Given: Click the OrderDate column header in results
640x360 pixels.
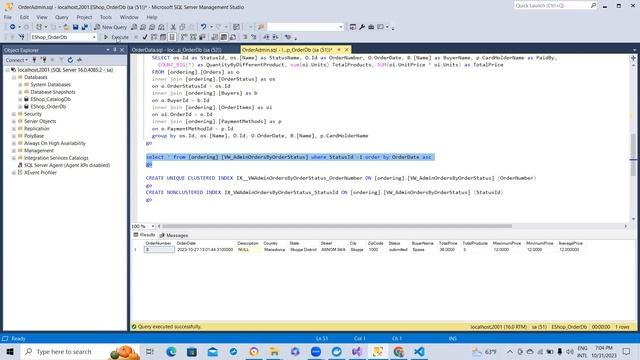Looking at the screenshot, I should [186, 243].
